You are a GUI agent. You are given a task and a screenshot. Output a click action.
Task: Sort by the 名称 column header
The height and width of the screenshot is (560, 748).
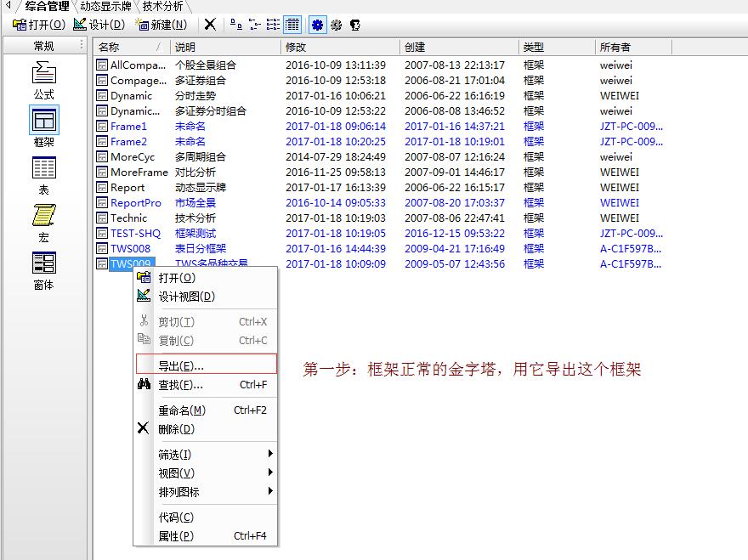[132, 47]
